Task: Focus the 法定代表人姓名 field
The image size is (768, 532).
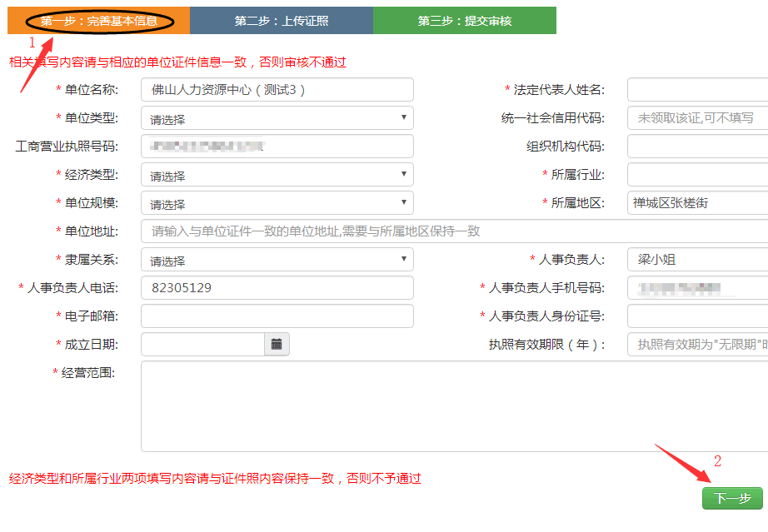Action: 697,90
